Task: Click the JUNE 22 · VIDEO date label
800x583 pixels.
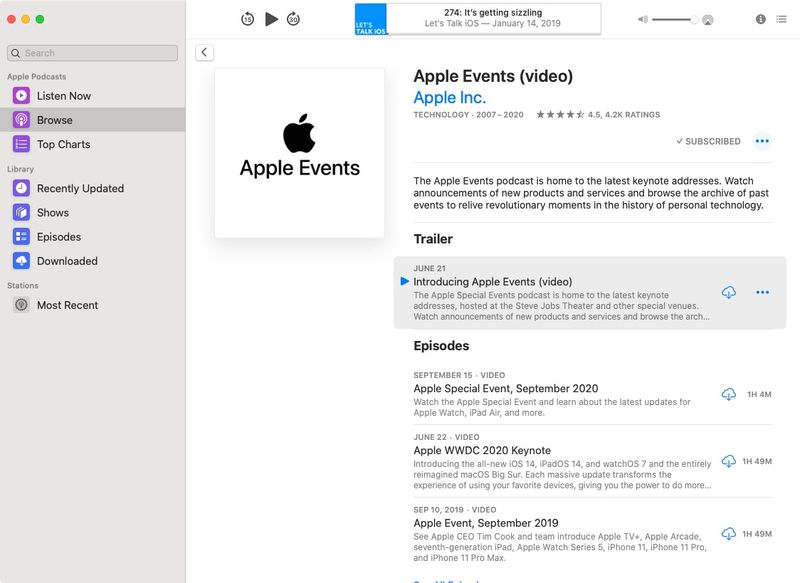Action: click(446, 437)
